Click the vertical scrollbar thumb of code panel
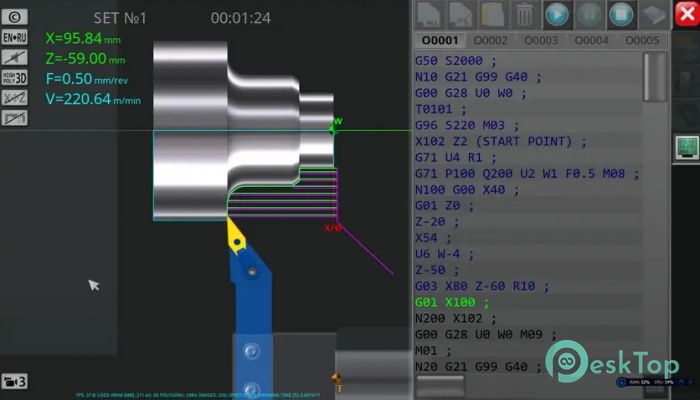 click(654, 77)
